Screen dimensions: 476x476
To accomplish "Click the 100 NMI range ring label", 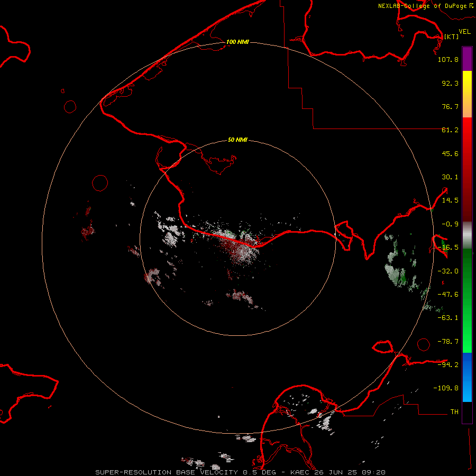I will tap(237, 42).
